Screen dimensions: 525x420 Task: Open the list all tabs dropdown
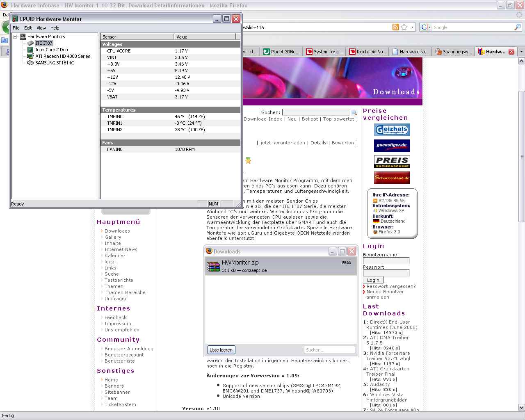point(521,52)
